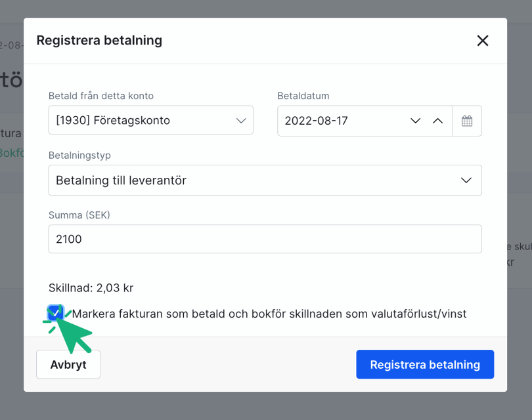The image size is (532, 420).
Task: Click inside the Summa (SEK) field
Action: click(265, 239)
